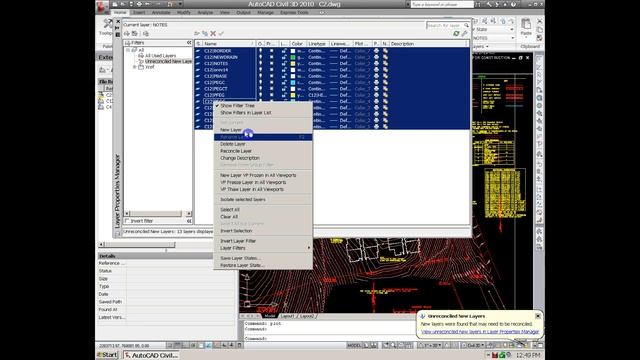
Task: Click the red antivirus tray icon
Action: 495,356
